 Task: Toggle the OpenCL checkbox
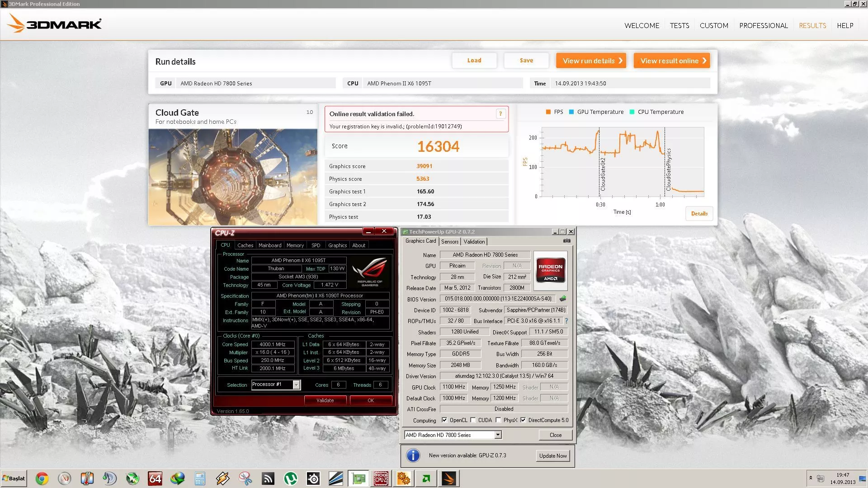pos(444,420)
